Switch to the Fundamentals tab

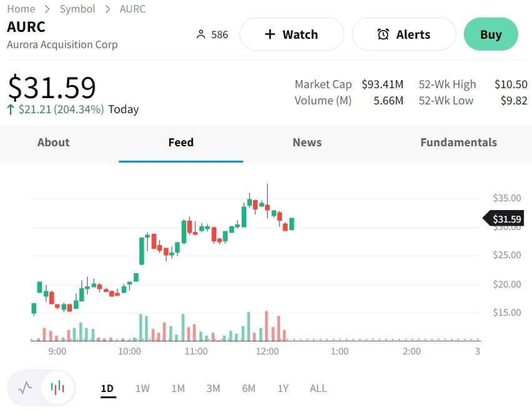coord(458,143)
